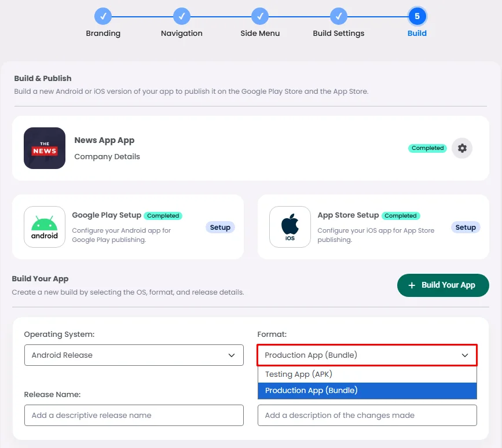Go to the Branding step checkmark
The height and width of the screenshot is (448, 502).
[103, 16]
